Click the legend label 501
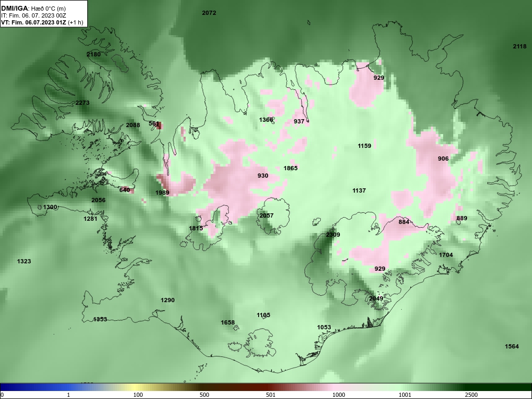This screenshot has height=399, width=532. coord(271,395)
